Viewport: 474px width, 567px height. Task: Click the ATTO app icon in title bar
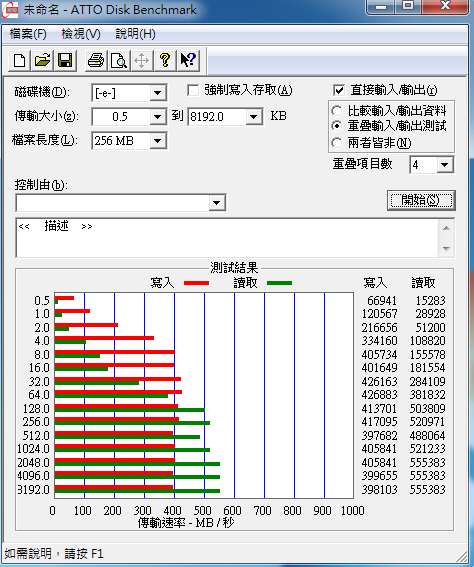10,10
